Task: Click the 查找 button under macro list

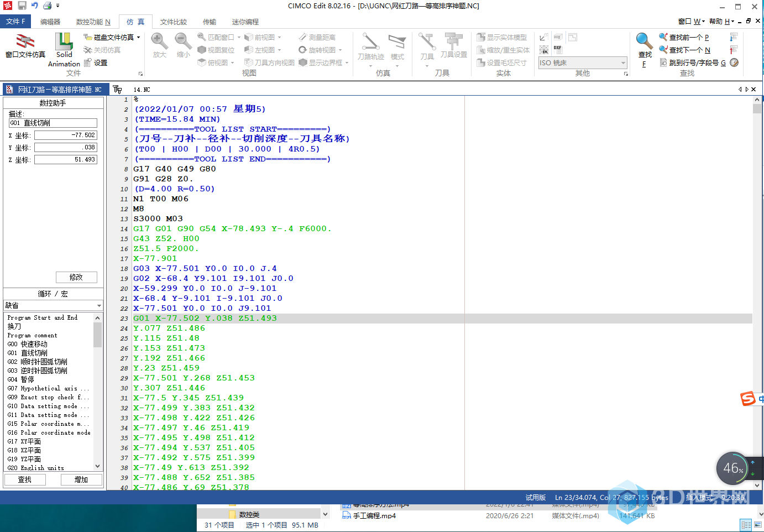Action: [25, 479]
